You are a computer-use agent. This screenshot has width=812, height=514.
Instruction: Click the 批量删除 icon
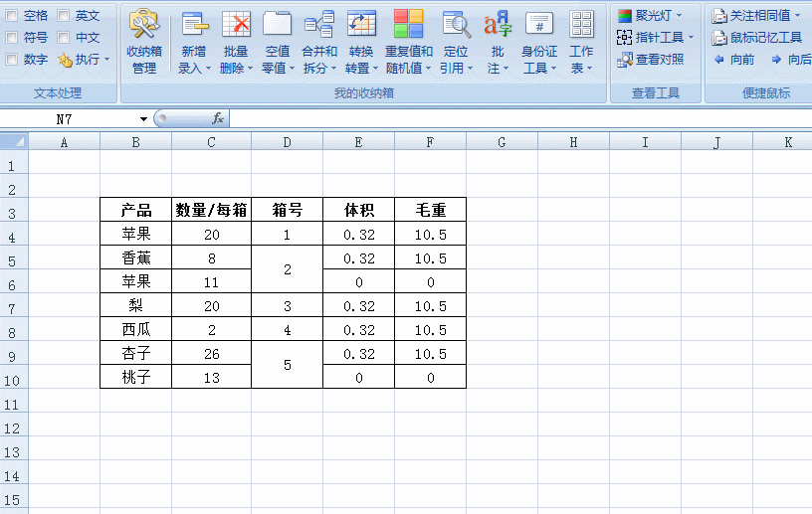click(236, 25)
